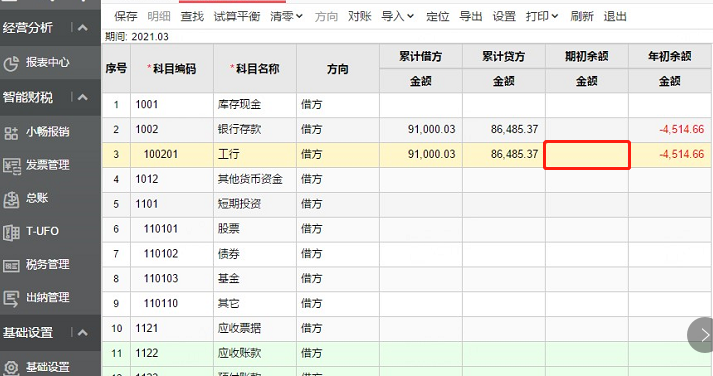Select 期初余额 cell for 银行存款 row

(587, 130)
